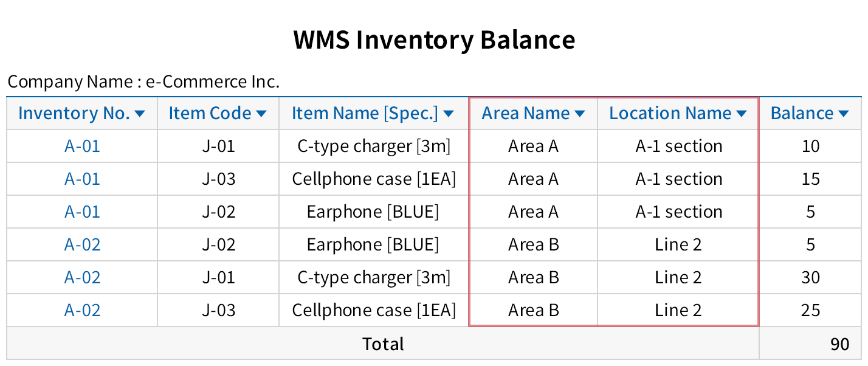Click A-02 link in the last Cellphone case row
This screenshot has width=868, height=366.
(x=82, y=311)
